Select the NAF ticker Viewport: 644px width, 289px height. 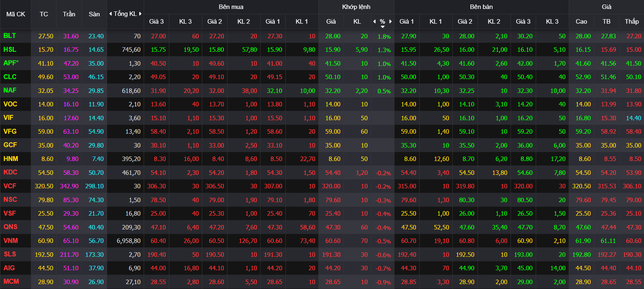10,90
